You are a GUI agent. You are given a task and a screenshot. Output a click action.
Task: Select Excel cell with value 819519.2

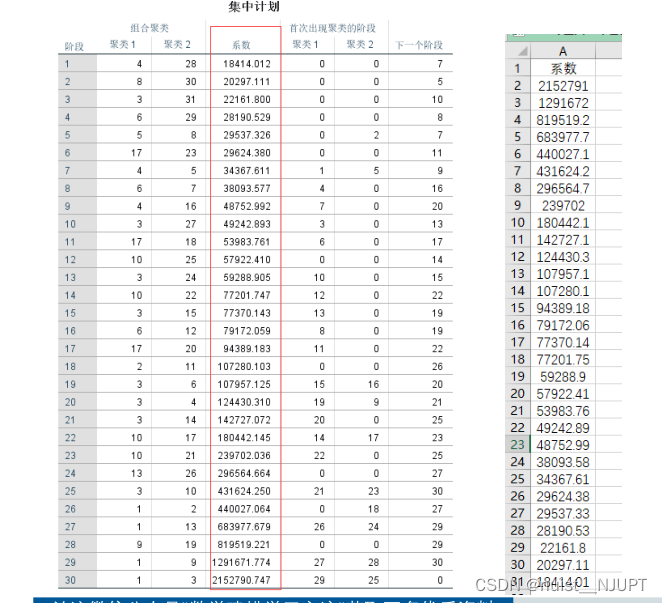[563, 120]
